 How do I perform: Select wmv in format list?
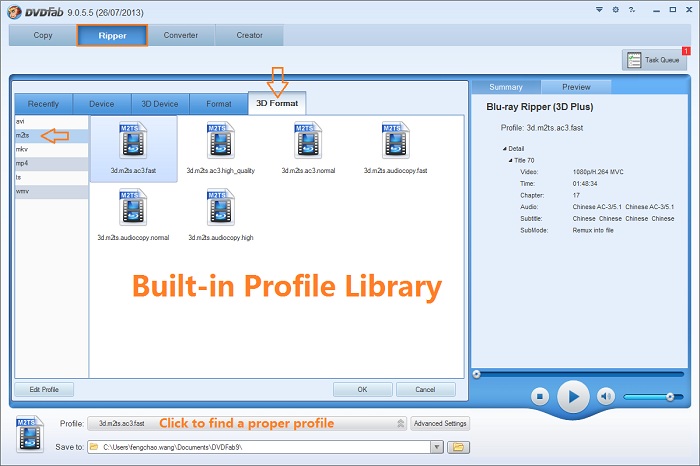(52, 191)
